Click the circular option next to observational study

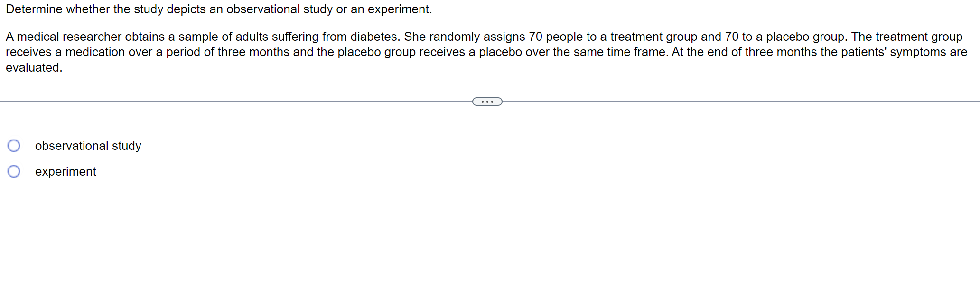pyautogui.click(x=14, y=146)
